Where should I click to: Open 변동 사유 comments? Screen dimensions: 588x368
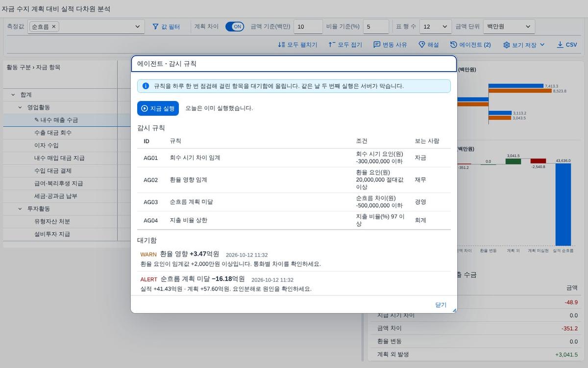[x=390, y=45]
